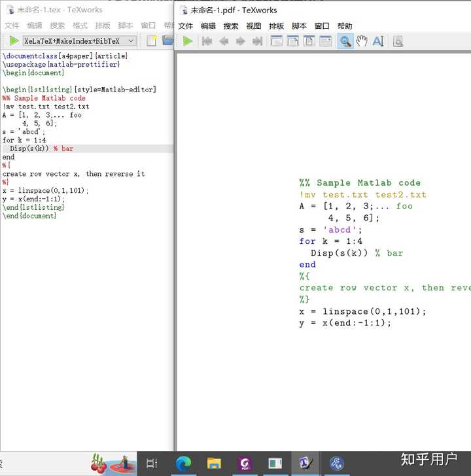
Task: Open File Explorer from the taskbar
Action: (214, 463)
